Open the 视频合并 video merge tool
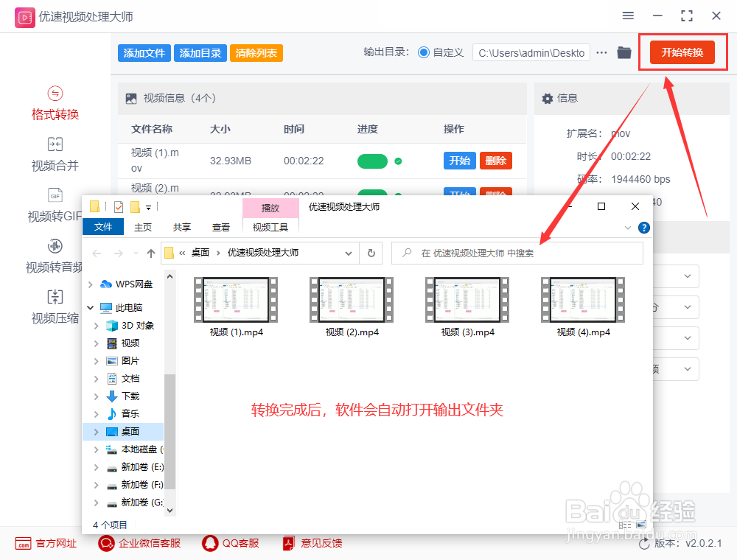 pyautogui.click(x=55, y=155)
